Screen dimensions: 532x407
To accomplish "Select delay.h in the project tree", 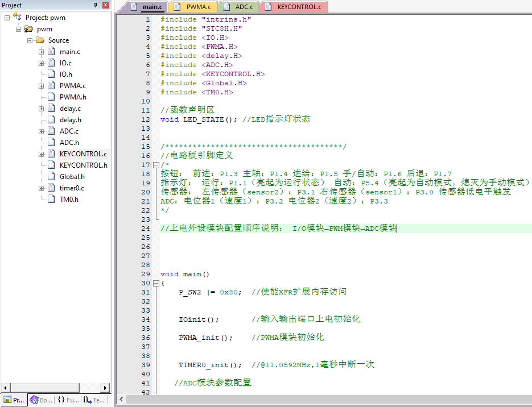I will (x=71, y=119).
